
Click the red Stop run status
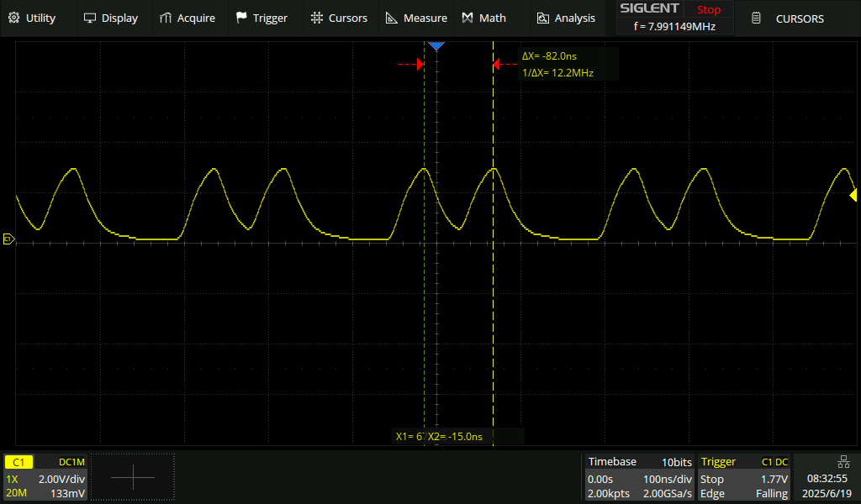point(708,9)
